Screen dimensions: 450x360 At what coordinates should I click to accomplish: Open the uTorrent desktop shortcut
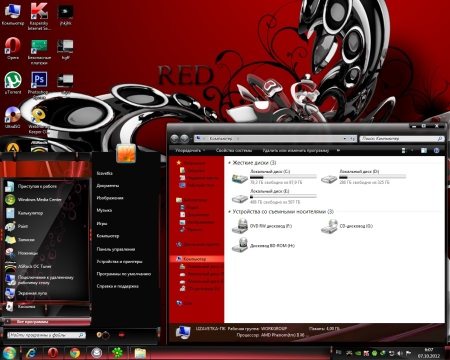[13, 83]
